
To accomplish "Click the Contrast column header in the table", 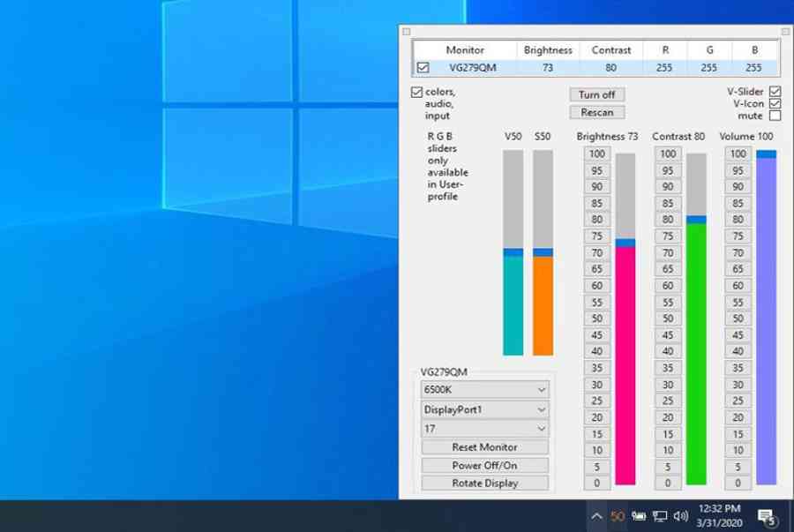I will [611, 50].
